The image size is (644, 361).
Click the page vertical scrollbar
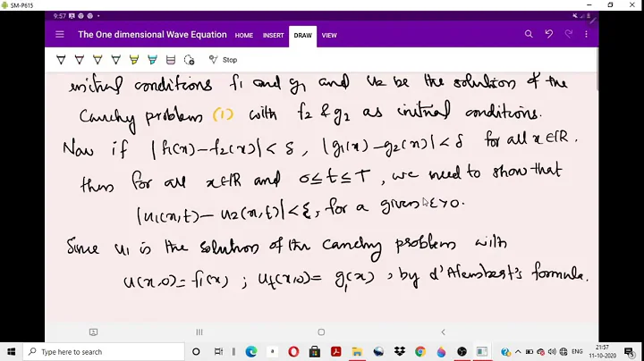pyautogui.click(x=597, y=70)
